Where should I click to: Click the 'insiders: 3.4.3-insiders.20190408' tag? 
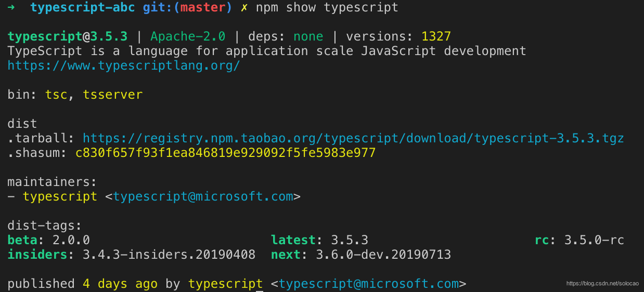[x=131, y=255]
